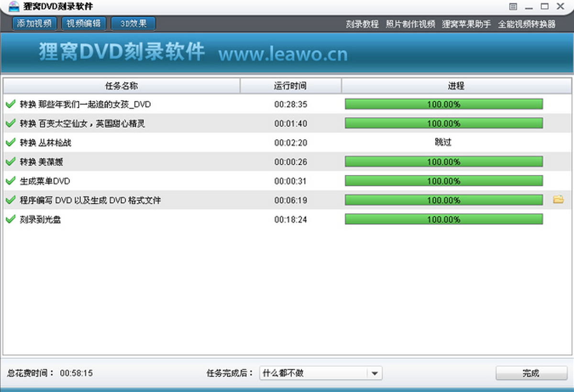Maximize the application window

[544, 7]
